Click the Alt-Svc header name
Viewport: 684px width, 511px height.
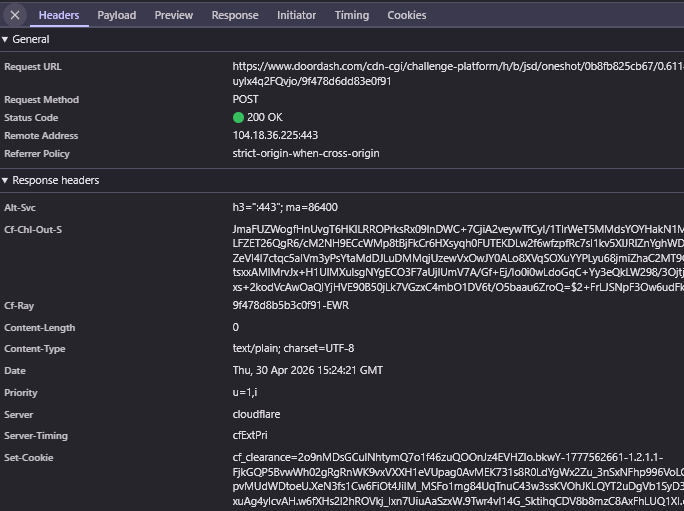click(20, 208)
